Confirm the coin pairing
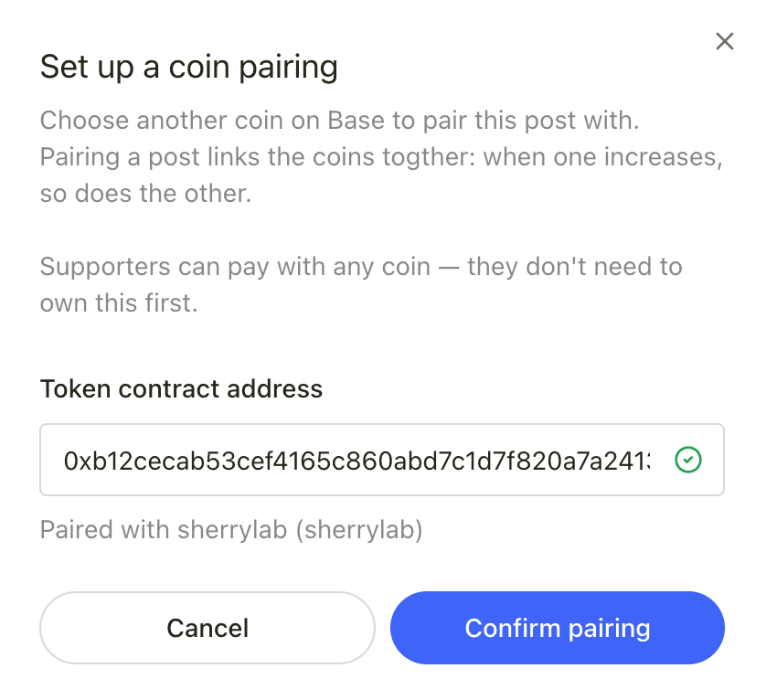The image size is (766, 700). coord(558,628)
